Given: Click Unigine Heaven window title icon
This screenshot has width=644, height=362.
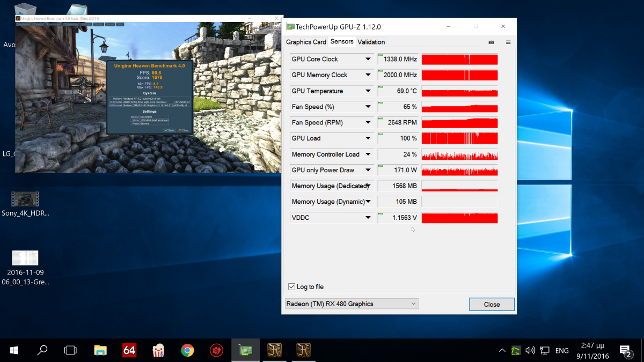Looking at the screenshot, I should point(18,18).
